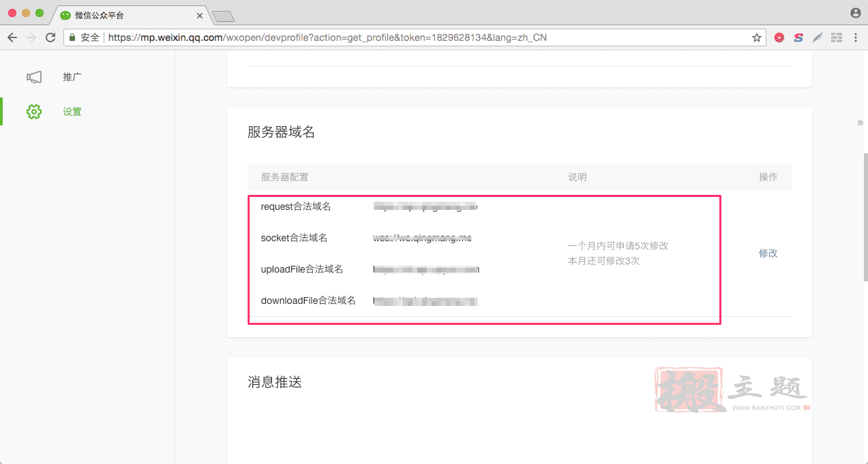Click the uploadFile合法域名 label

(301, 269)
